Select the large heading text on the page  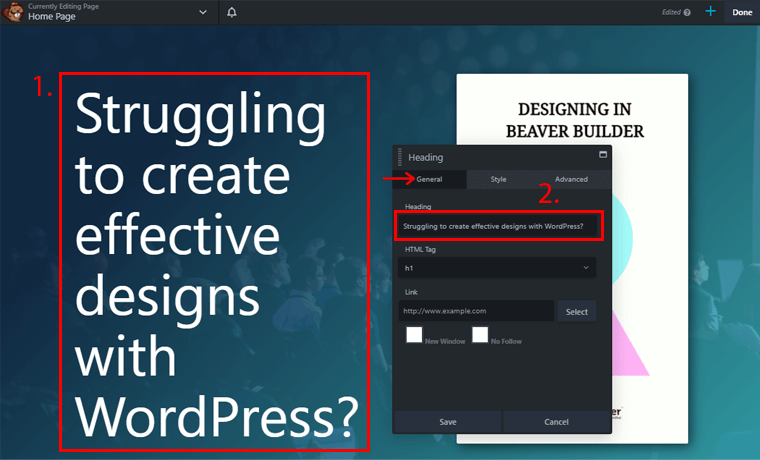tap(214, 262)
